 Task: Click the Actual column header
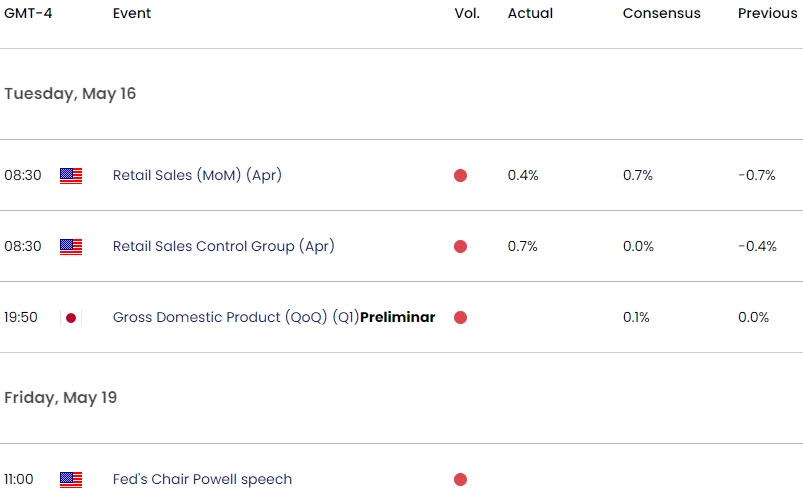point(531,14)
